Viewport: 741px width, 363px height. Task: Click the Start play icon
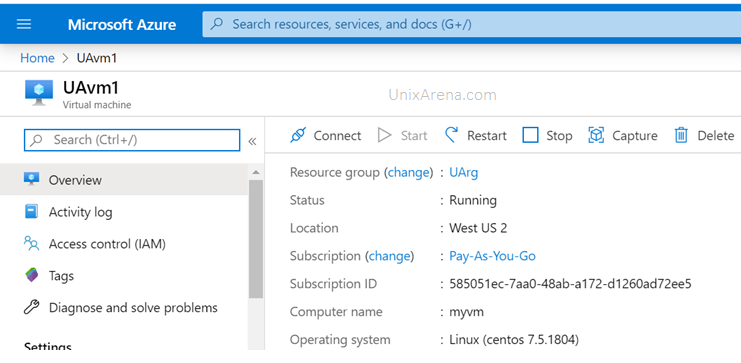pos(385,136)
